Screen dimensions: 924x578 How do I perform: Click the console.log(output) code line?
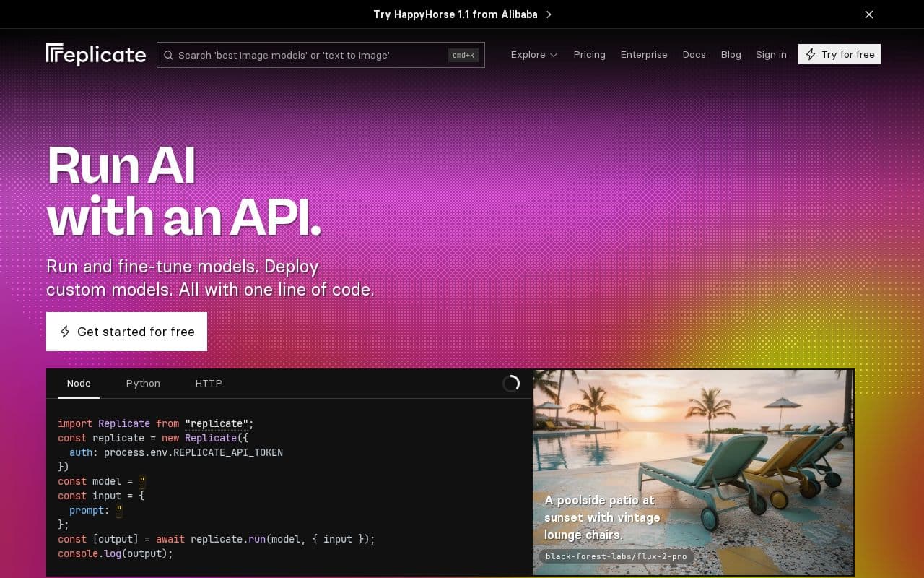pyautogui.click(x=115, y=553)
